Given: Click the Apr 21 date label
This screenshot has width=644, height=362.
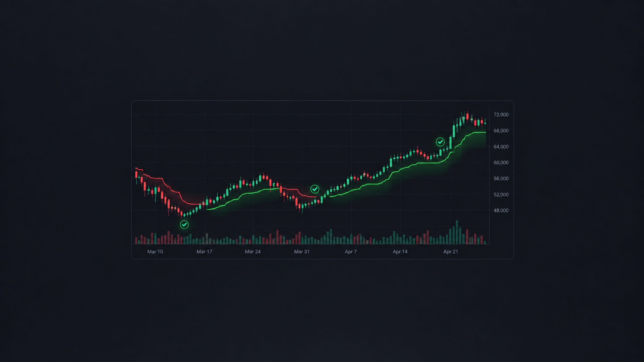Looking at the screenshot, I should point(451,252).
